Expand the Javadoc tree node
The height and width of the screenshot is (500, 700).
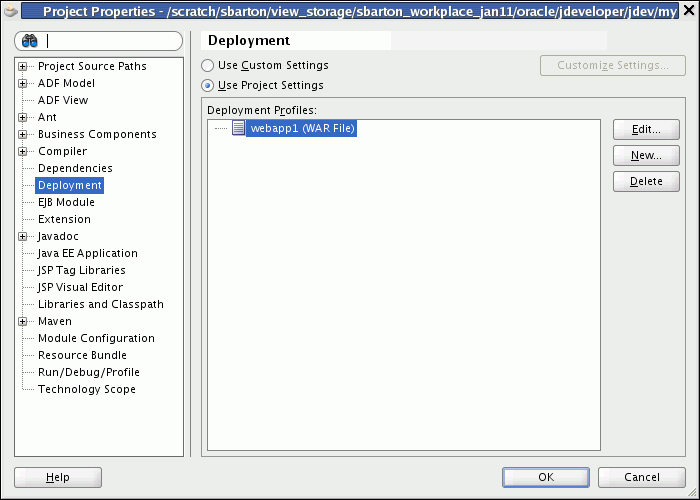(x=22, y=237)
